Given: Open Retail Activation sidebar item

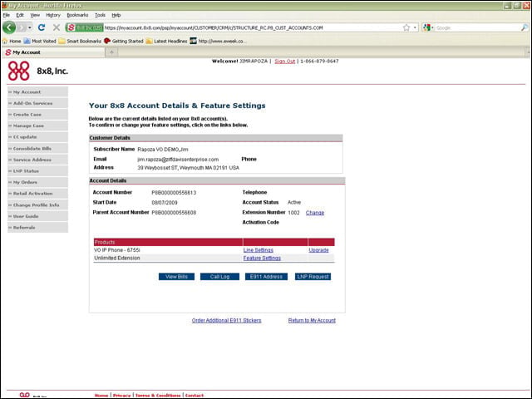Looking at the screenshot, I should click(37, 194).
